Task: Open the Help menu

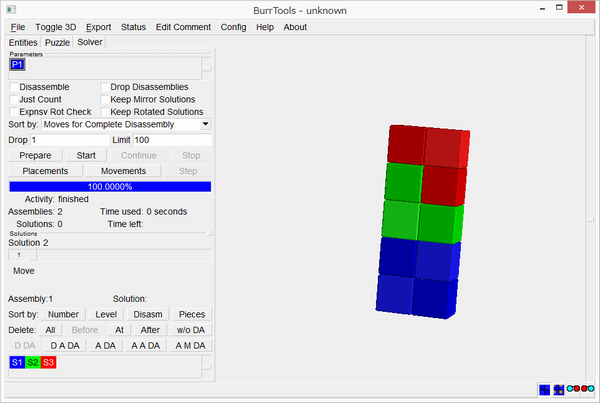Action: pos(265,27)
